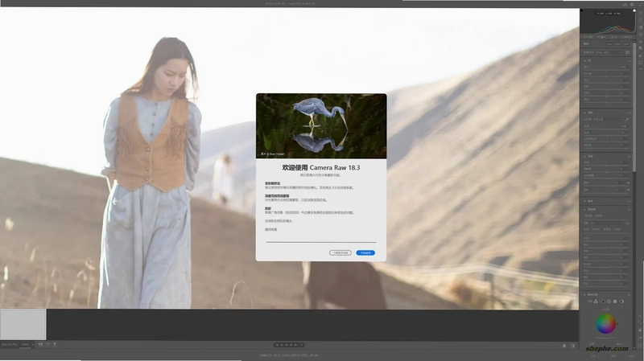Click the black-and-white button beside Auto

[x=617, y=44]
